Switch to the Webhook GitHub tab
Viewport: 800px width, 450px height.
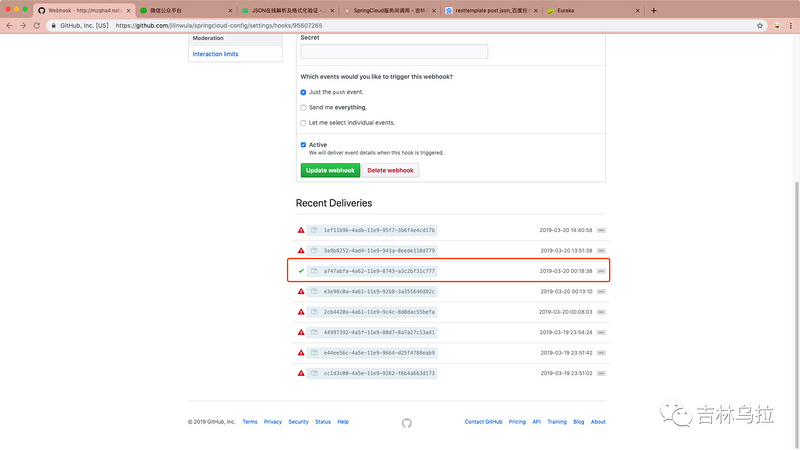(x=84, y=10)
